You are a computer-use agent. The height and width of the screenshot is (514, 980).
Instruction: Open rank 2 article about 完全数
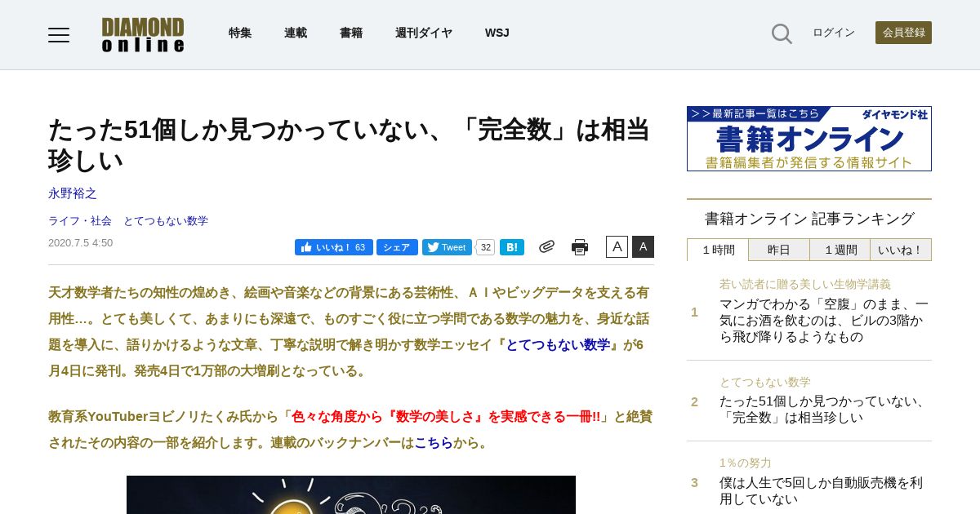click(x=824, y=410)
